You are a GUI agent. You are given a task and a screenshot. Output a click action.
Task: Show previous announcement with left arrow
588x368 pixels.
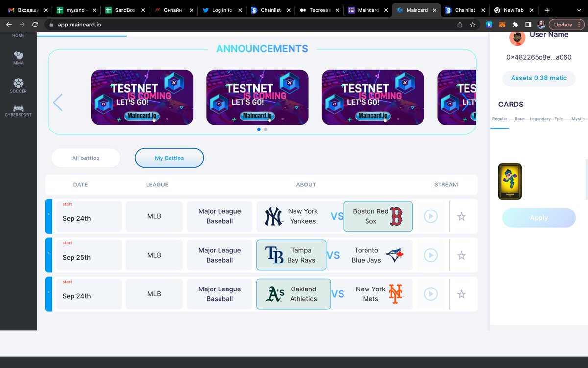click(58, 103)
